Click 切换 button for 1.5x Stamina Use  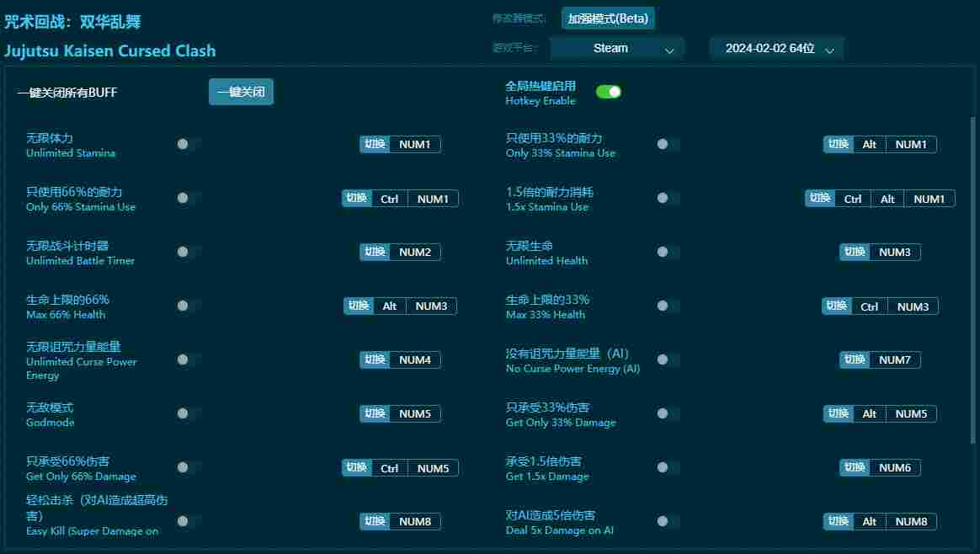(820, 198)
